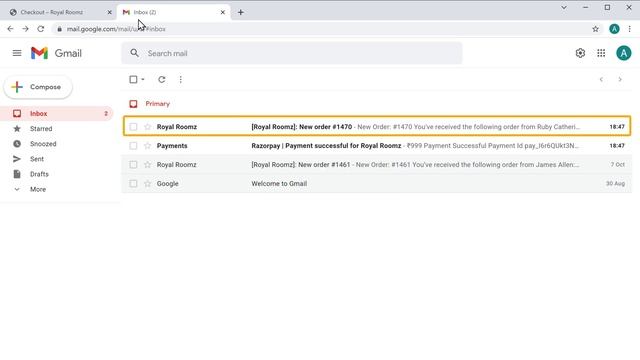Go to older messages arrow

click(620, 80)
